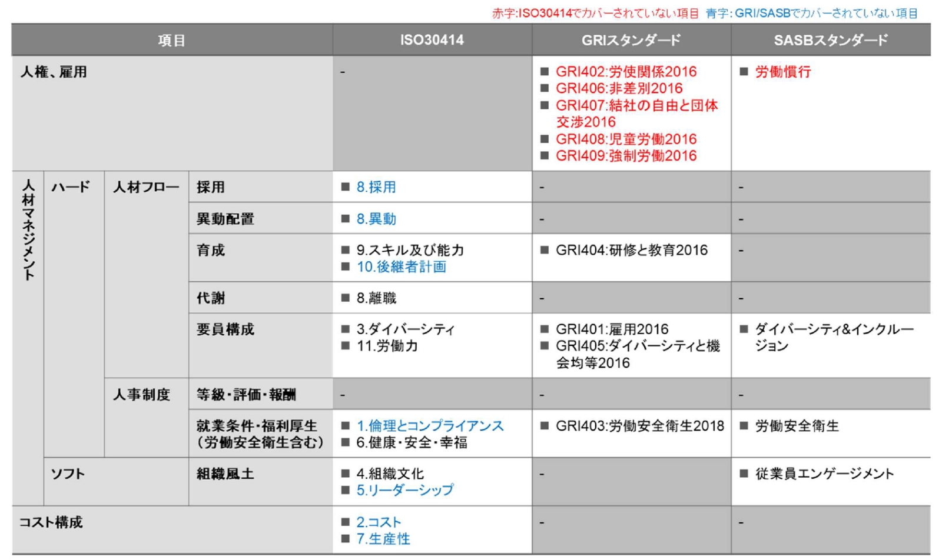The width and height of the screenshot is (942, 560).
Task: Click 6.健康・安全・幸福 entry
Action: pyautogui.click(x=412, y=442)
